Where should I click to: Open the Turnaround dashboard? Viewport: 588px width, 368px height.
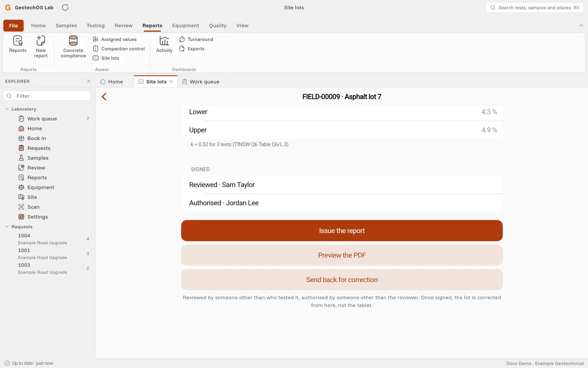pos(196,39)
